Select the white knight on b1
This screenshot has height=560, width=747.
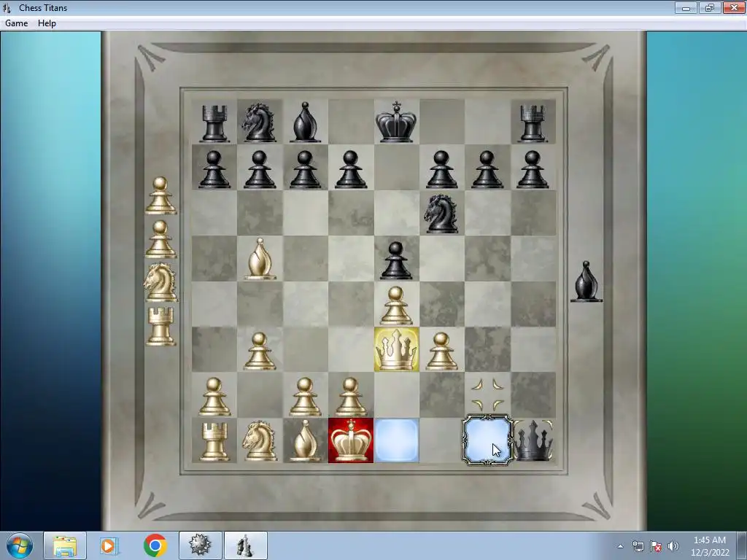260,441
